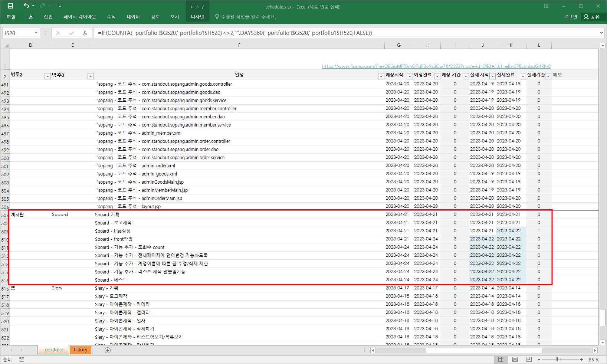Select row 507 header
The image size is (607, 364).
click(x=5, y=215)
